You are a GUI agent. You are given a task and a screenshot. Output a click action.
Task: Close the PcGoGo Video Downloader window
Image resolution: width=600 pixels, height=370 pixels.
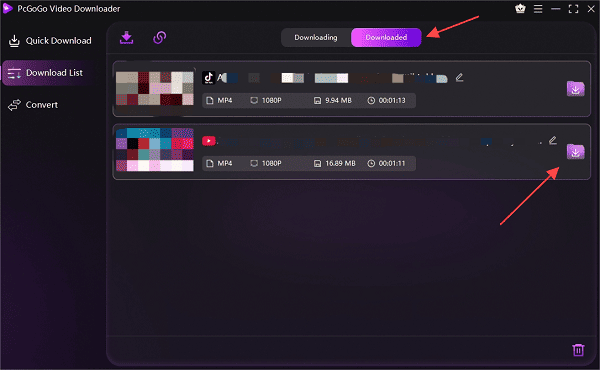click(591, 9)
